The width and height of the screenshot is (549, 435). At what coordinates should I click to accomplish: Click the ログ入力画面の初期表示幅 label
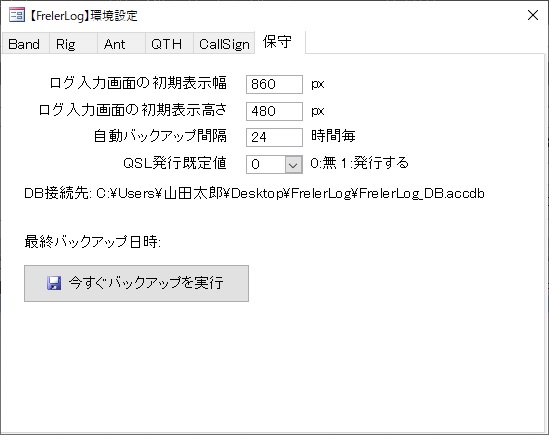138,83
